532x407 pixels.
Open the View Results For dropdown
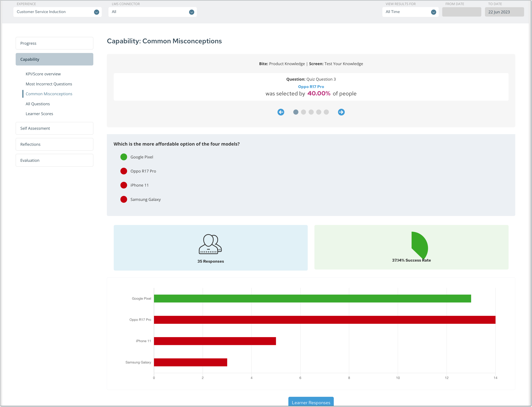pyautogui.click(x=410, y=12)
